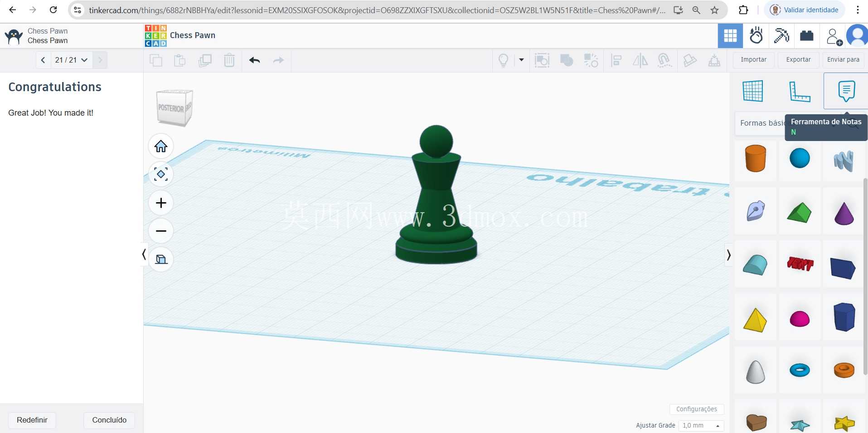Select the blue torus shape
The height and width of the screenshot is (433, 868).
(800, 370)
